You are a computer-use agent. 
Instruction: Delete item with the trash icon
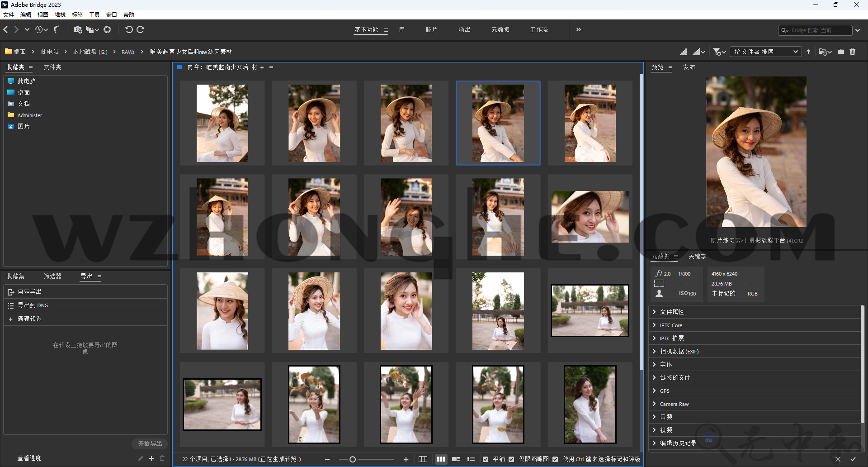coord(852,52)
